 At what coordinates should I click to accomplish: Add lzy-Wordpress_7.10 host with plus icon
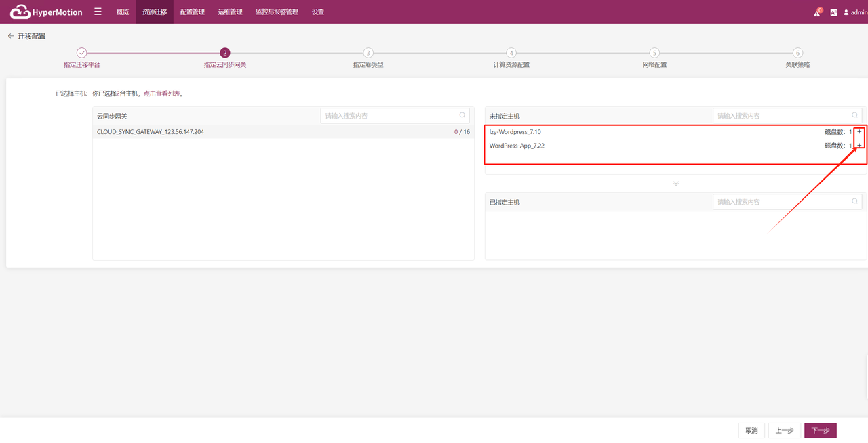859,132
